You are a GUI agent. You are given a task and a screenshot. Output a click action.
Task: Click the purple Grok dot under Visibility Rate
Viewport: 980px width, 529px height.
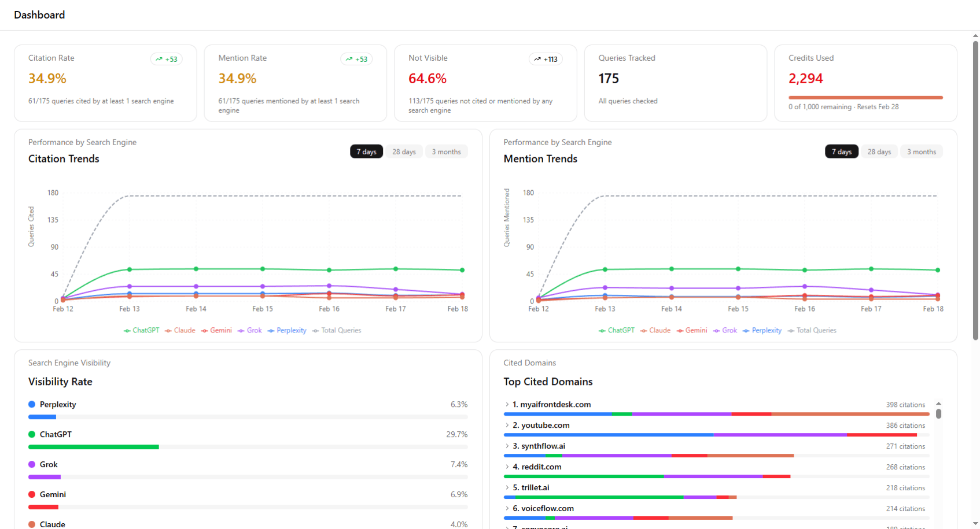[31, 464]
